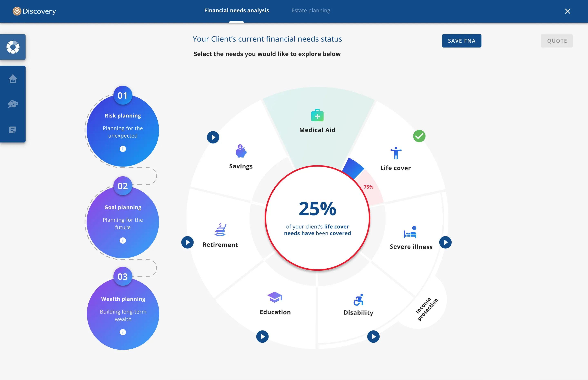Expand the Savings segment arrow
The image size is (588, 380).
coord(213,137)
